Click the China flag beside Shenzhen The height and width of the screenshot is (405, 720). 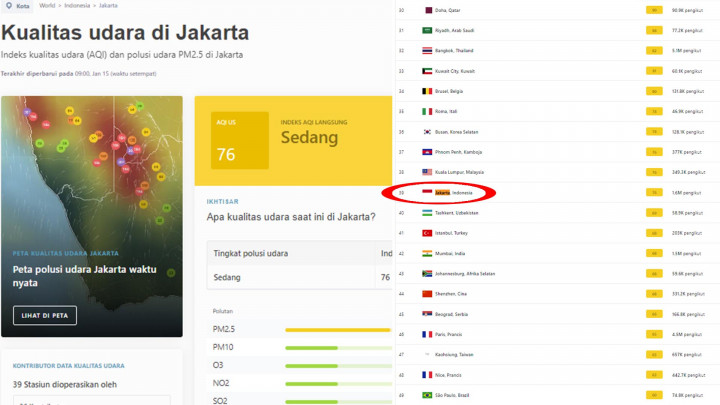coord(427,294)
